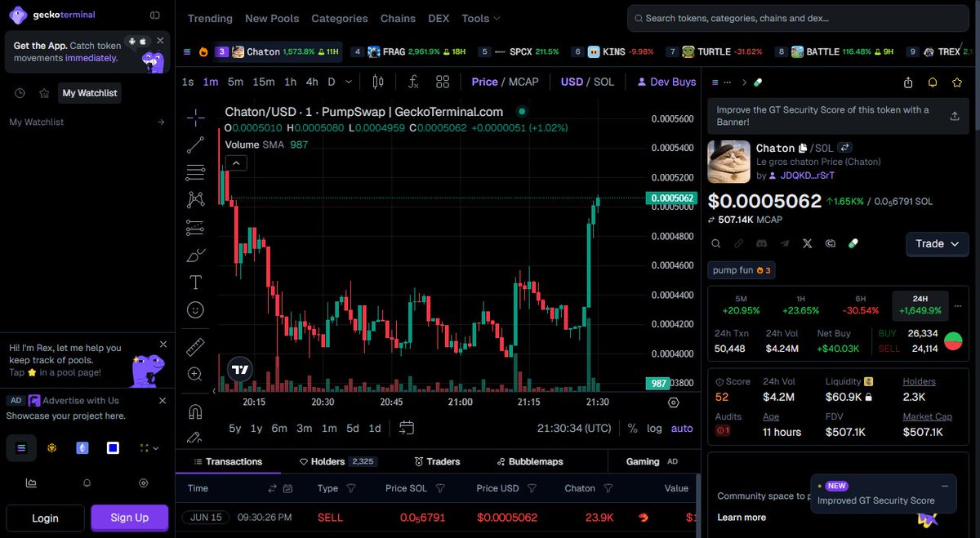Collapse the indicator legend arrow
Viewport: 980px width, 538px height.
236,162
